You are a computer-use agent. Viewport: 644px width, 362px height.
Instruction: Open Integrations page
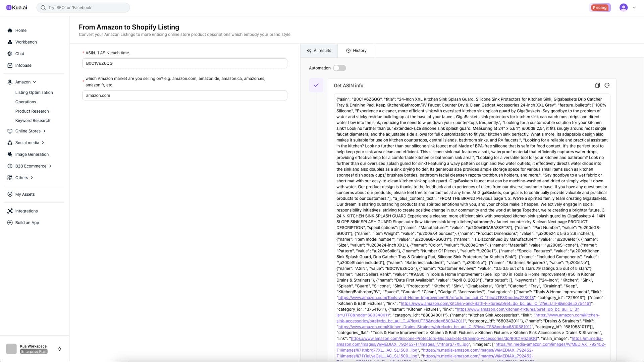tap(26, 211)
